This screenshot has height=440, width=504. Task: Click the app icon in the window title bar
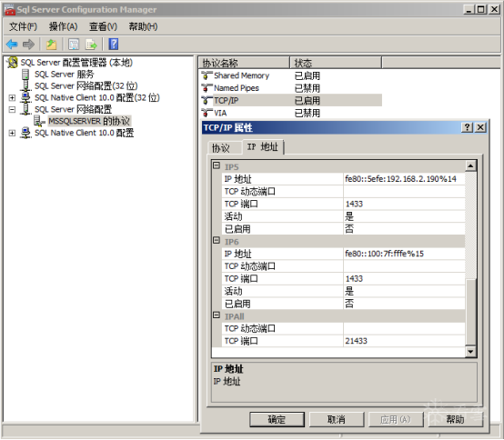coord(10,10)
